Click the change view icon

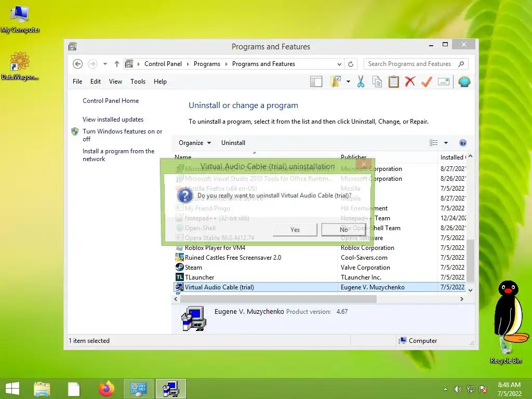(x=434, y=143)
